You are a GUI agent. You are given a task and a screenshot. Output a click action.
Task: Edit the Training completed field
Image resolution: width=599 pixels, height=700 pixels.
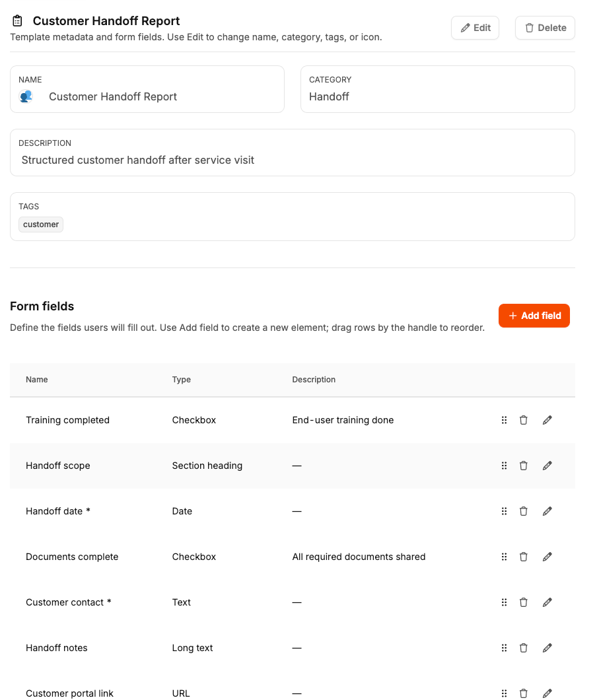(x=547, y=420)
